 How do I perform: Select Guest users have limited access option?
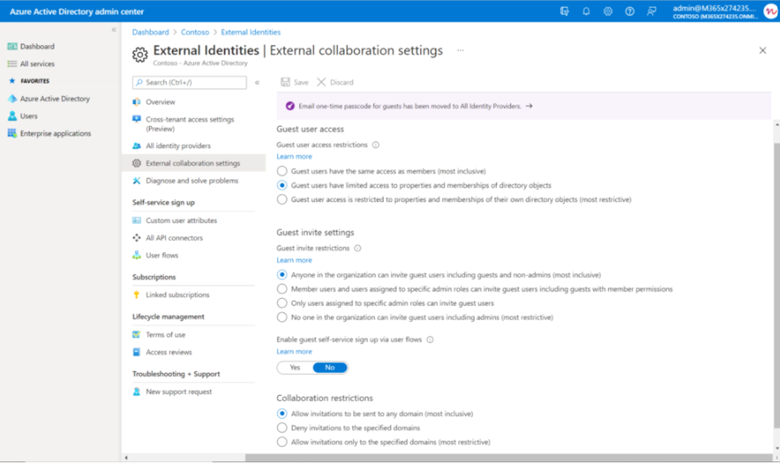tap(282, 185)
